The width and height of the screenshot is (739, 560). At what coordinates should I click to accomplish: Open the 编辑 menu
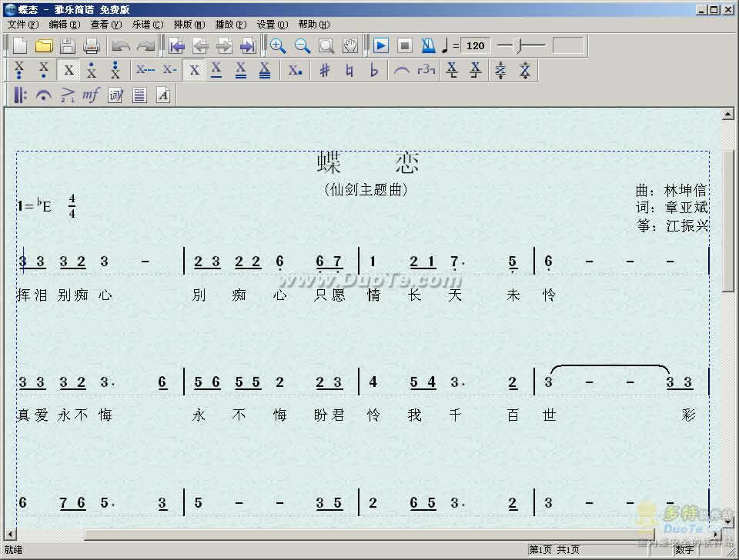(64, 25)
